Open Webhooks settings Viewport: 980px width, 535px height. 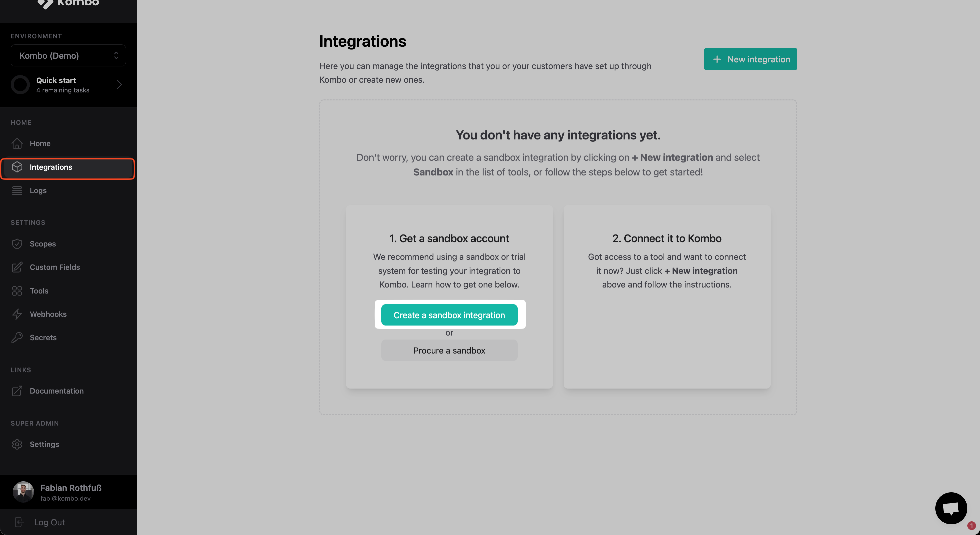(68, 314)
